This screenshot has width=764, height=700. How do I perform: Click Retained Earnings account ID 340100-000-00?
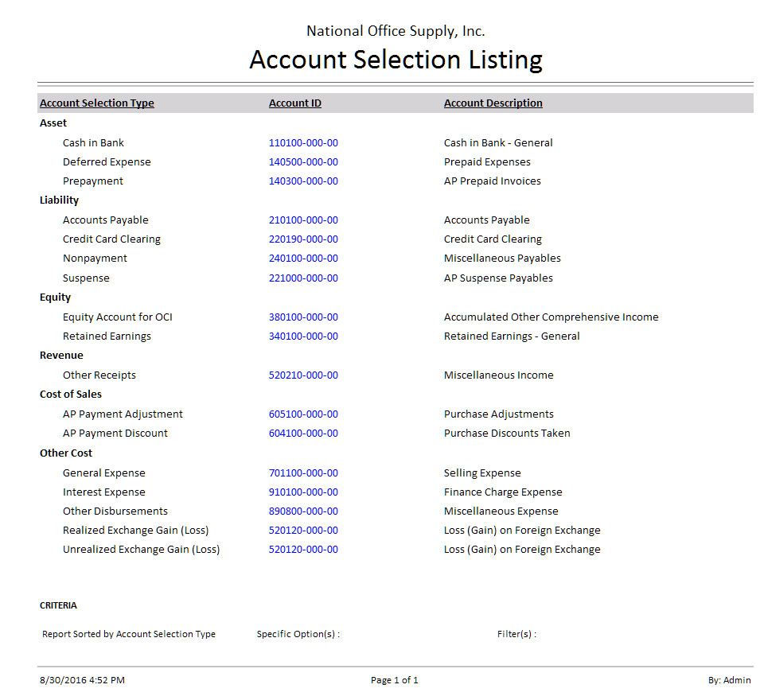pos(303,336)
